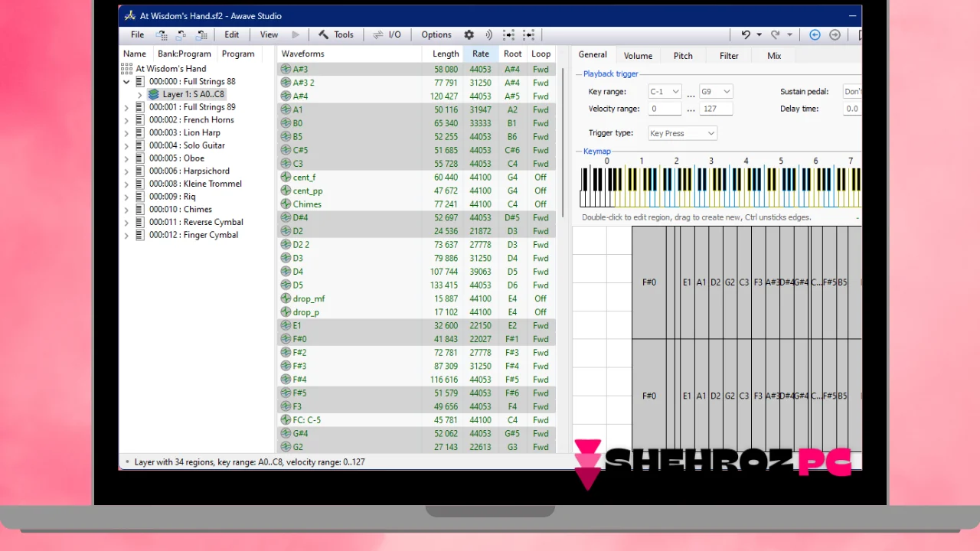
Task: Collapse the Full Strings 88 instrument
Action: [126, 82]
